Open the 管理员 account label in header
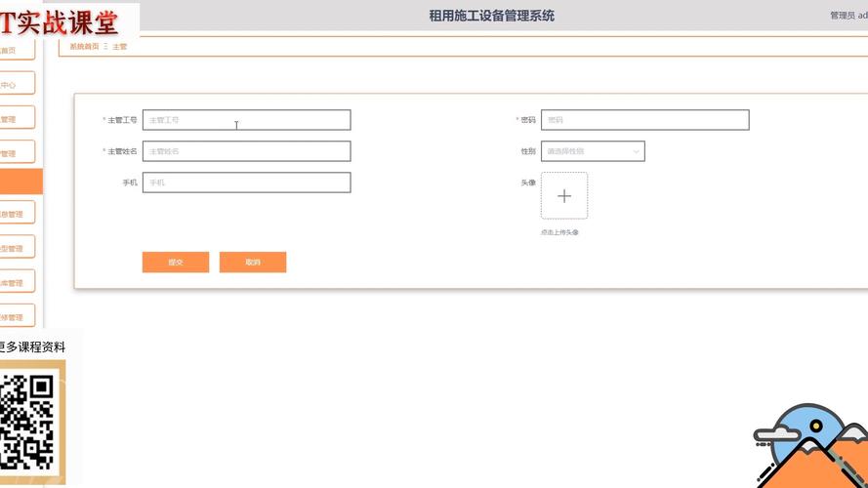 click(x=848, y=16)
